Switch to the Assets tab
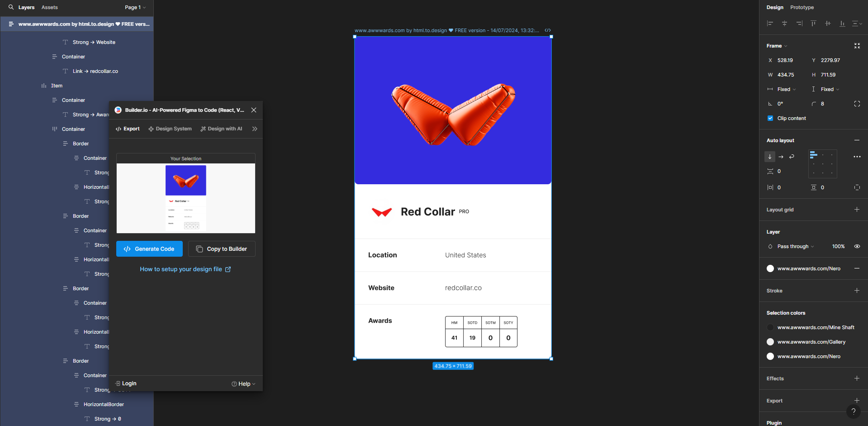868x426 pixels. coord(49,7)
